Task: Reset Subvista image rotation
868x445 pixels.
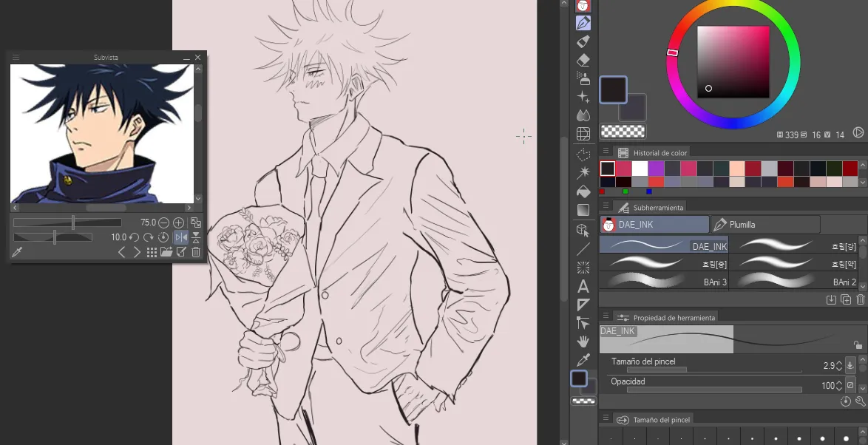Action: point(163,237)
